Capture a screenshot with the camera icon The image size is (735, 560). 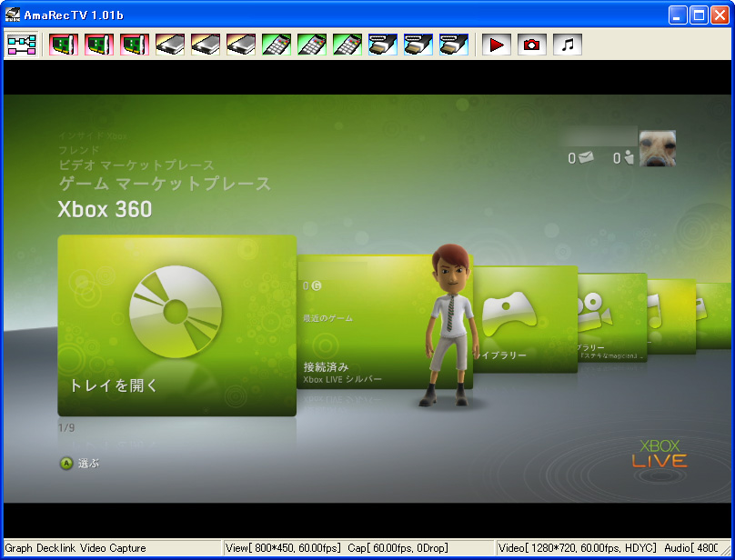tap(530, 44)
